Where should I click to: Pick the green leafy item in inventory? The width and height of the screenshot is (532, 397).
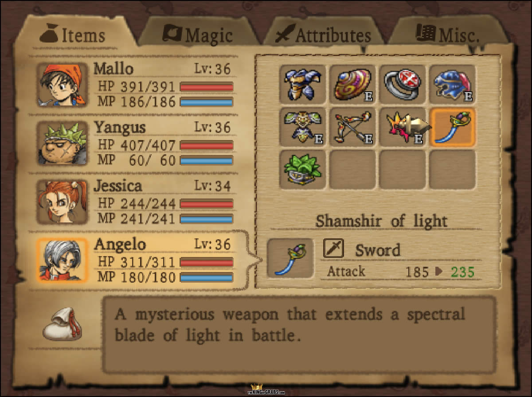(303, 169)
